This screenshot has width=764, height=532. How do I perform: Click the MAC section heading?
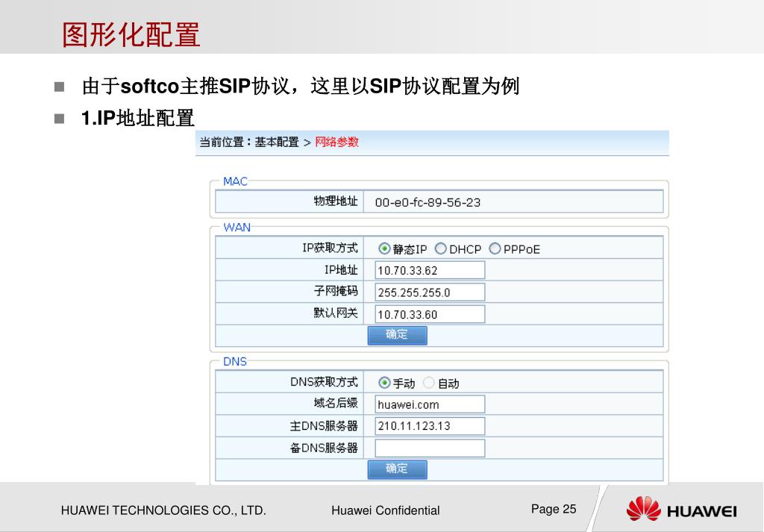coord(235,181)
